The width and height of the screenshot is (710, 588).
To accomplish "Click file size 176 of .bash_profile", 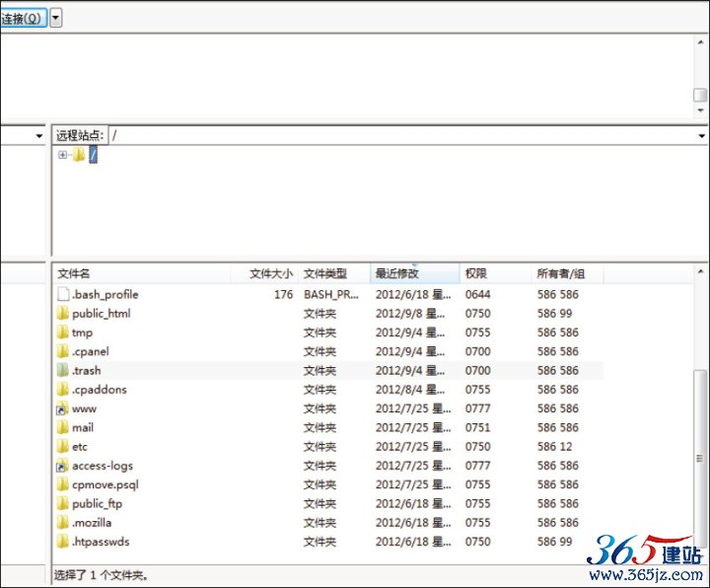I will pos(283,294).
